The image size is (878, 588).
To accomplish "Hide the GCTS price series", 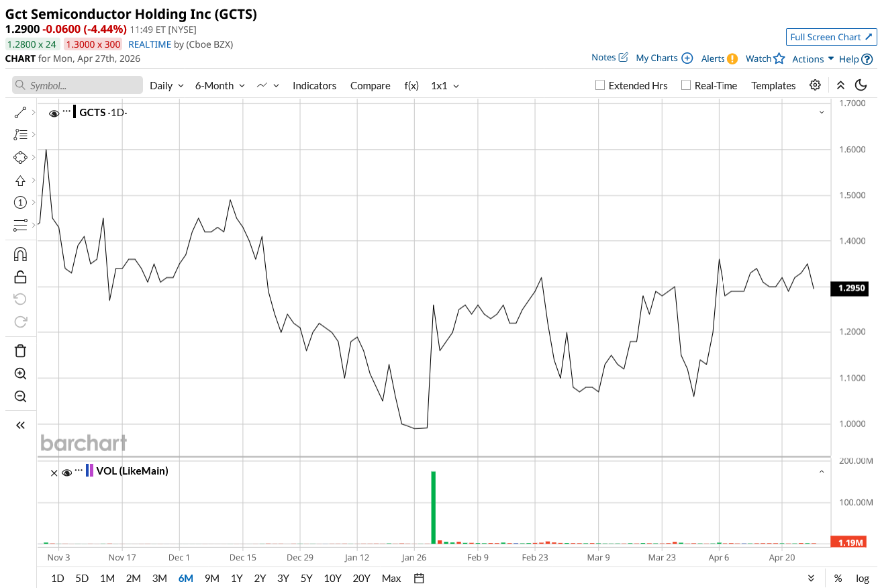I will click(54, 113).
